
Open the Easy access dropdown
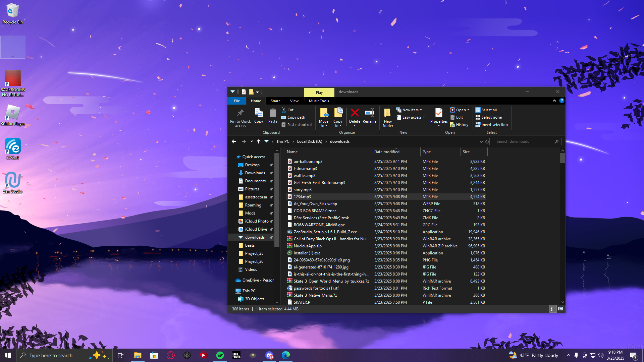(x=411, y=117)
